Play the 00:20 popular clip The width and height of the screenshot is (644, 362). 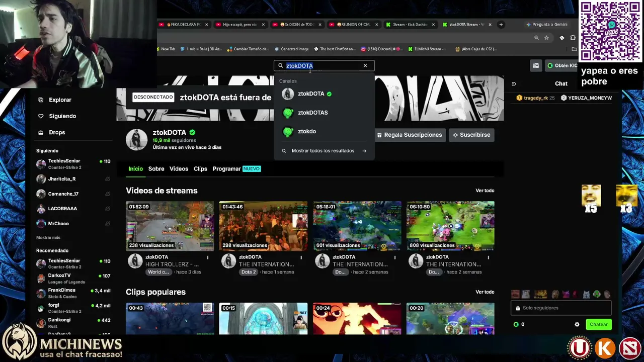(450, 318)
